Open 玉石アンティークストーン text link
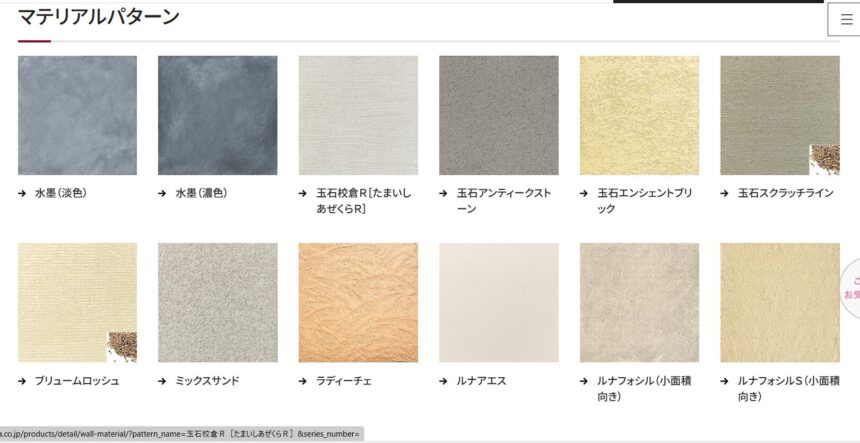 click(504, 201)
